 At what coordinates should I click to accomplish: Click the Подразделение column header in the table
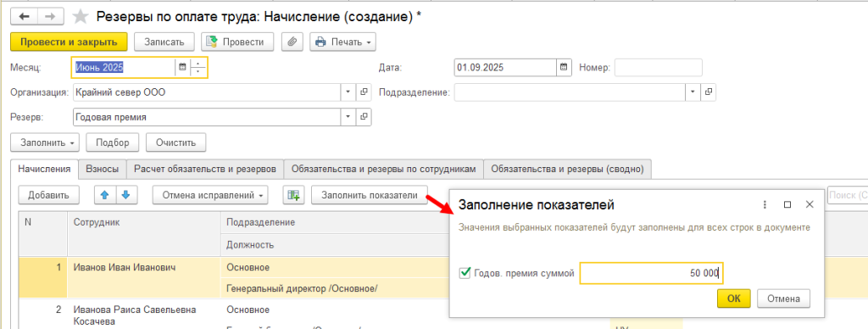click(335, 222)
